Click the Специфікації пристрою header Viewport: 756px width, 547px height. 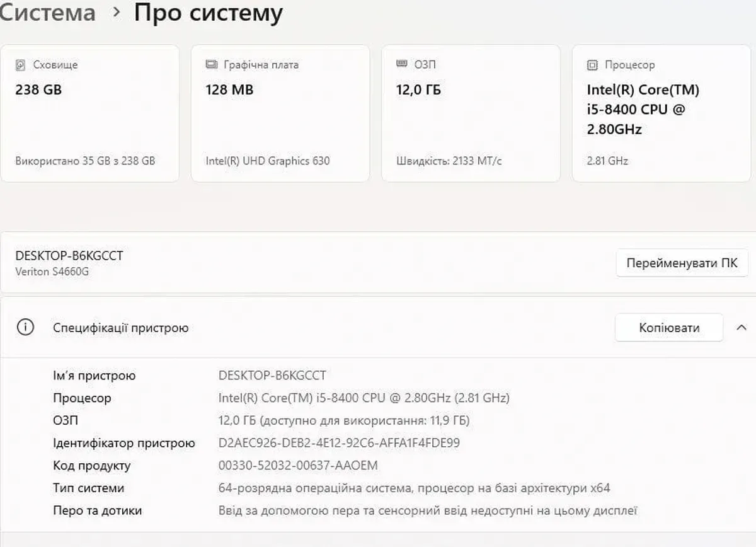121,328
